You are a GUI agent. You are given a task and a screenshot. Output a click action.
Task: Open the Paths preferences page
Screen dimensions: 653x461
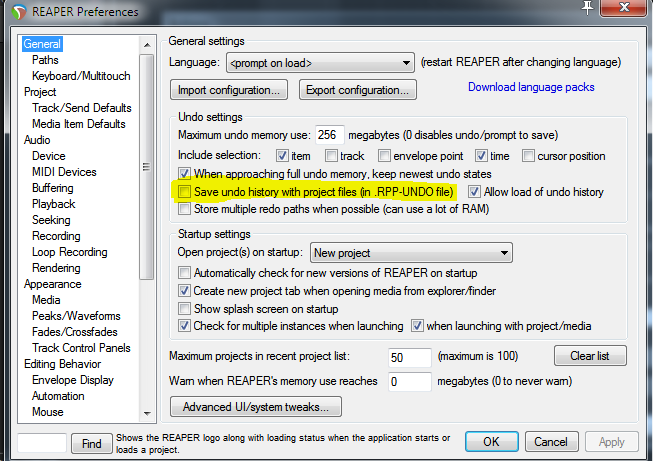(45, 60)
